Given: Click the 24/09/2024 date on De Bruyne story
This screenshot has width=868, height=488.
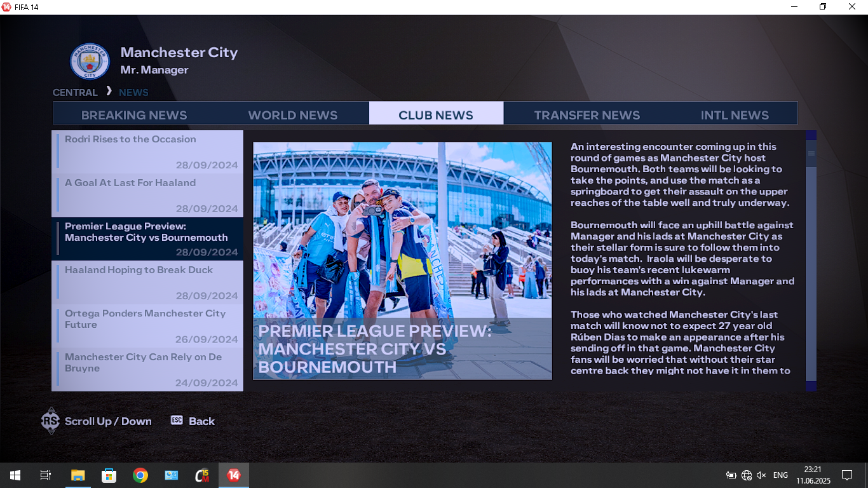Looking at the screenshot, I should (207, 383).
